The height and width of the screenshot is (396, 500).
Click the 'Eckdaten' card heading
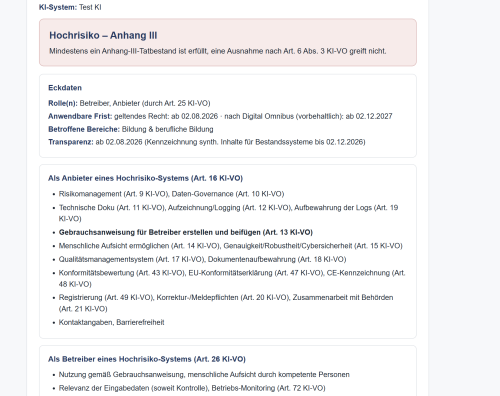tap(65, 88)
